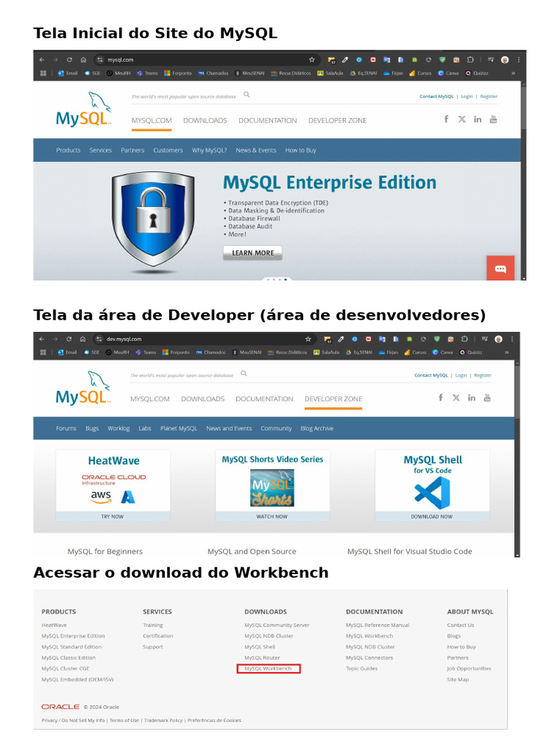Open the three-dot browser menu in the mysql.com window

click(x=518, y=60)
